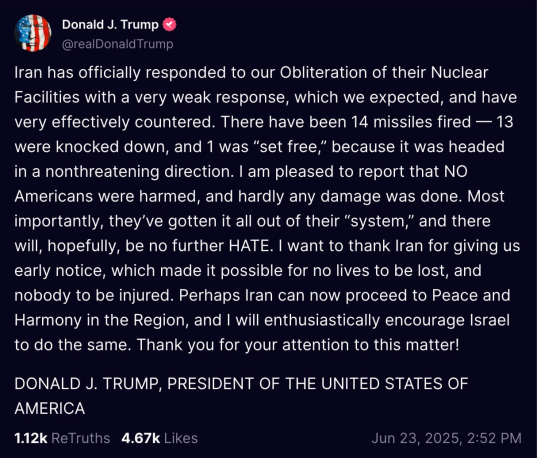Open Donald J. Trump's profile avatar
This screenshot has width=537, height=458.
33,33
